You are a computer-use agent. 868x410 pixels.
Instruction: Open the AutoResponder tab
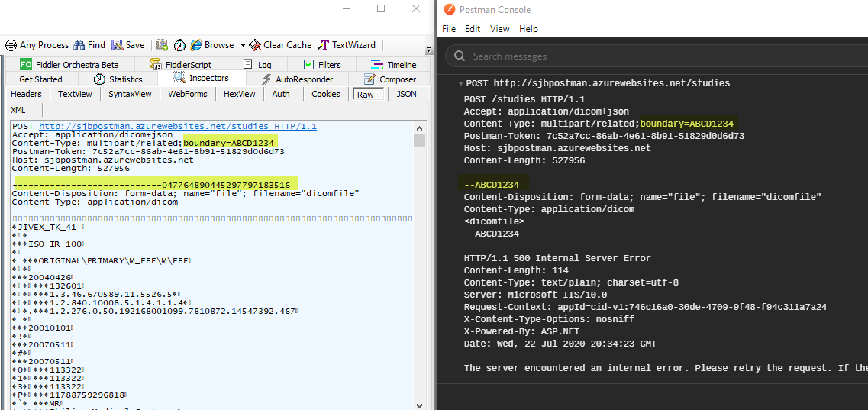pyautogui.click(x=297, y=79)
